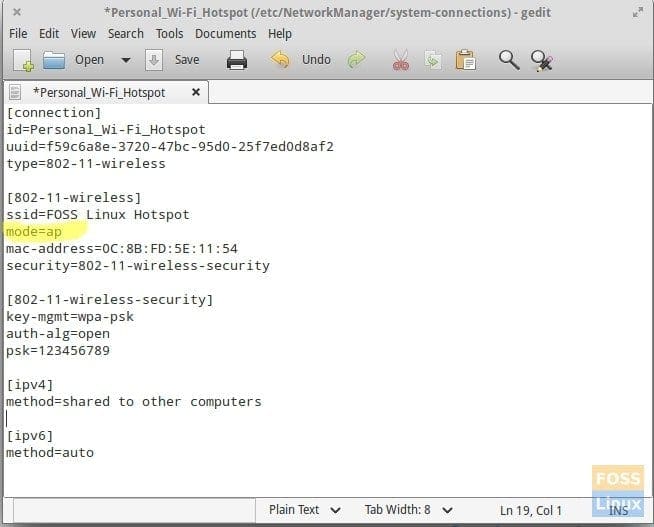Viewport: 654px width, 527px height.
Task: Click the Save label in the toolbar
Action: [187, 60]
